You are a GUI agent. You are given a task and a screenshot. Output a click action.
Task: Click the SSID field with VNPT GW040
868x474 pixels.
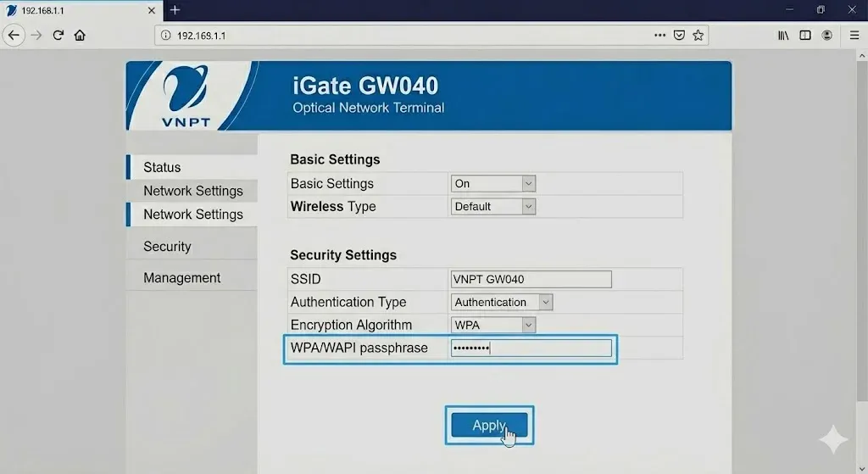pos(531,279)
